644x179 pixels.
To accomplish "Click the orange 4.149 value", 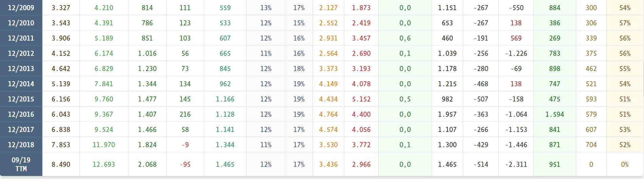I will (328, 84).
